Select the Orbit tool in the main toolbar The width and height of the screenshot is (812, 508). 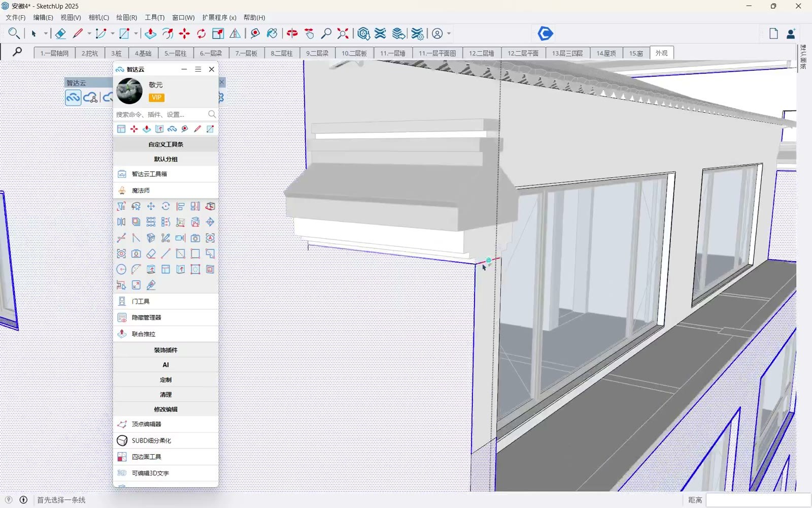[292, 34]
